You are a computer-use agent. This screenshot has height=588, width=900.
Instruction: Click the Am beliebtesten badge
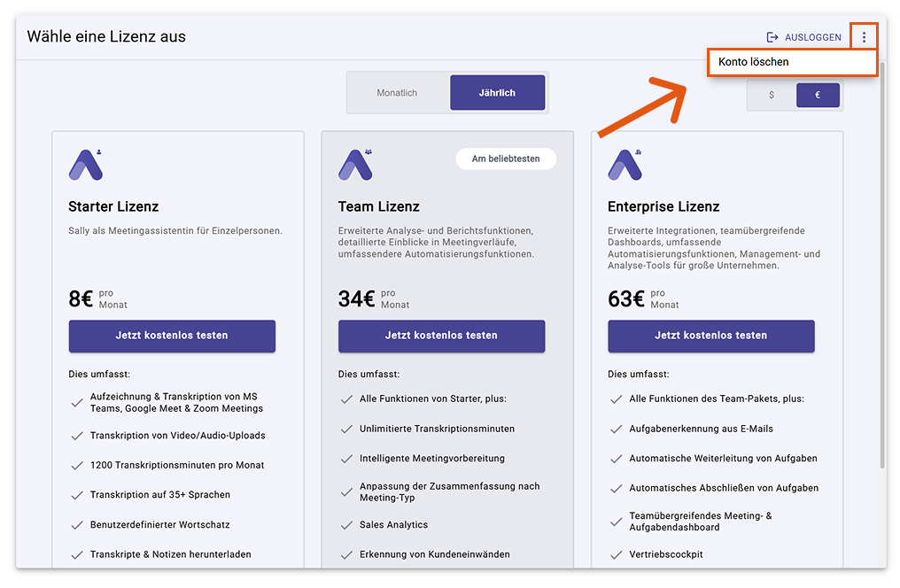click(505, 159)
